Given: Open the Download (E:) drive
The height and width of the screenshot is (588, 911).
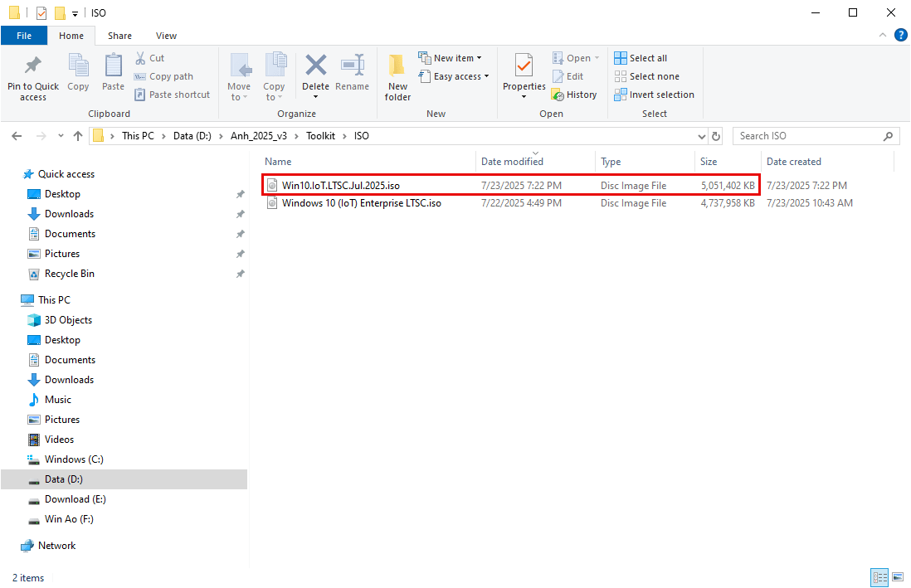Looking at the screenshot, I should [x=67, y=499].
